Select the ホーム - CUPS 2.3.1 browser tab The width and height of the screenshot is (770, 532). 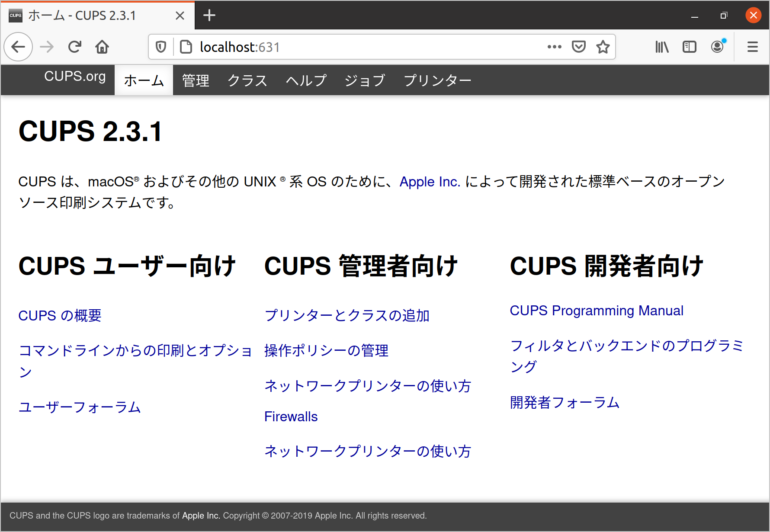[x=97, y=16]
